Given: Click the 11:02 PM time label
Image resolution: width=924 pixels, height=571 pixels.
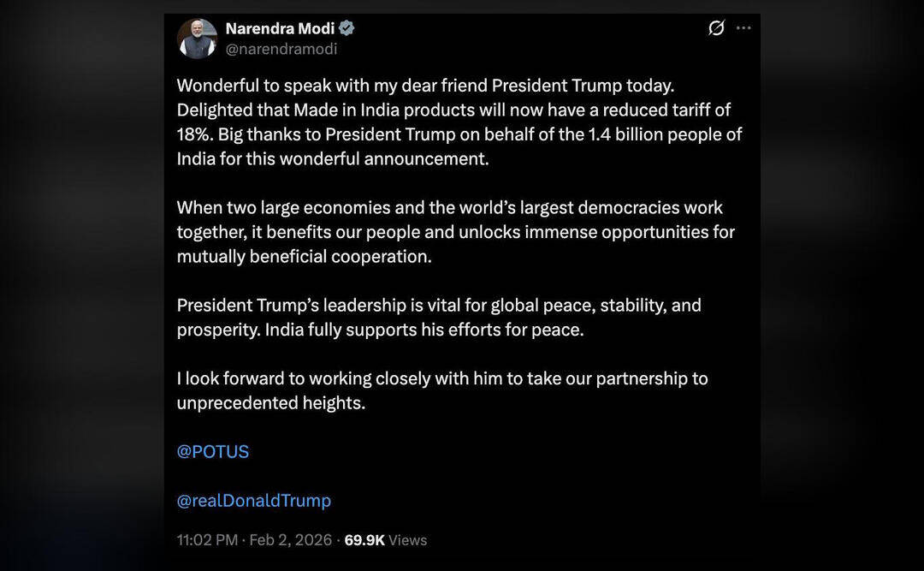Looking at the screenshot, I should coord(206,539).
